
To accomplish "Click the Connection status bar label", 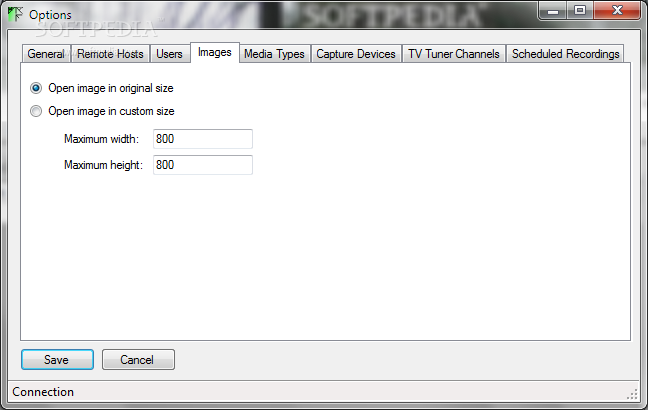I will coord(43,392).
